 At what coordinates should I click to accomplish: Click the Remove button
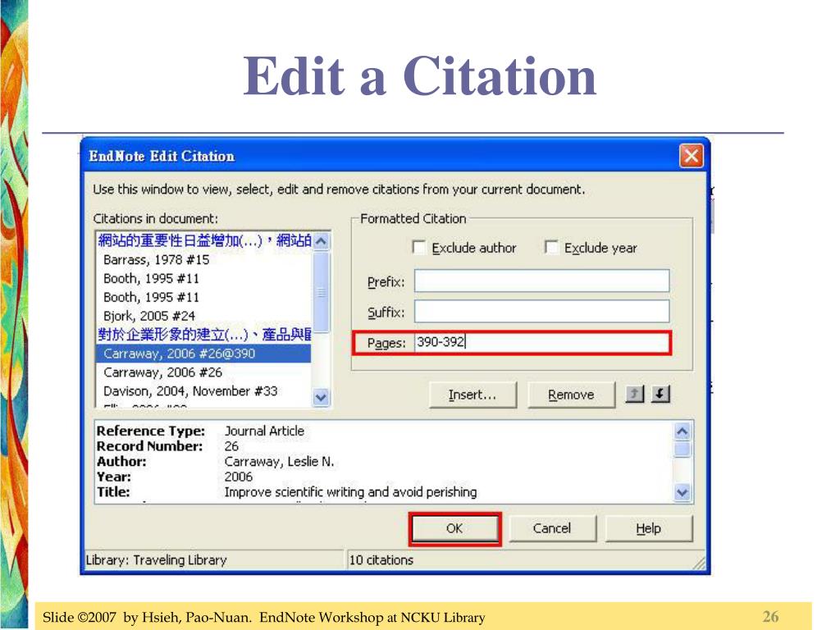(x=571, y=395)
